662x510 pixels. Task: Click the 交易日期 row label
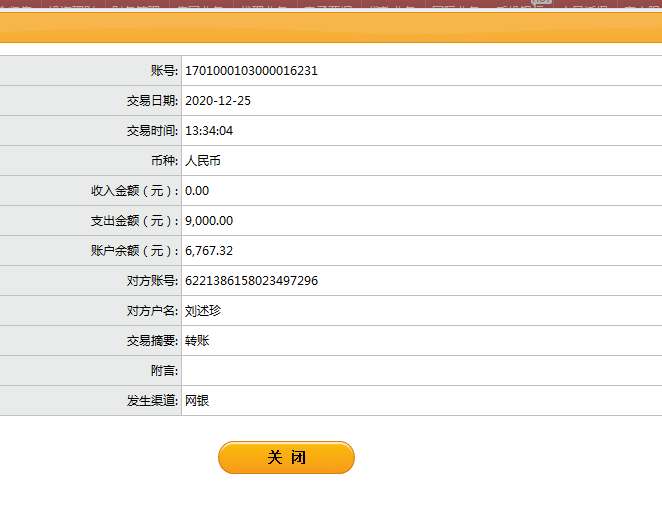(x=152, y=101)
